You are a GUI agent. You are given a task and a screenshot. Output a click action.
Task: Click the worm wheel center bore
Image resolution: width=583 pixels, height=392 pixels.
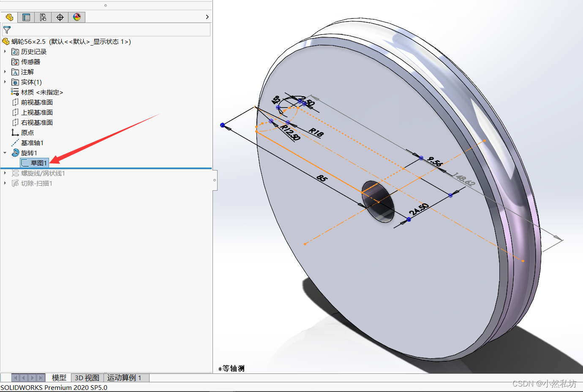[378, 202]
